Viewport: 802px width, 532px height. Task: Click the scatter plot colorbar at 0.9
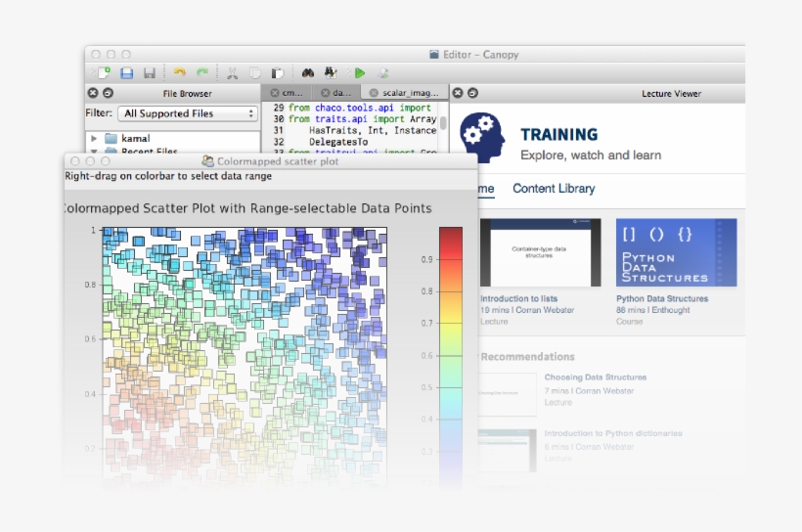451,259
